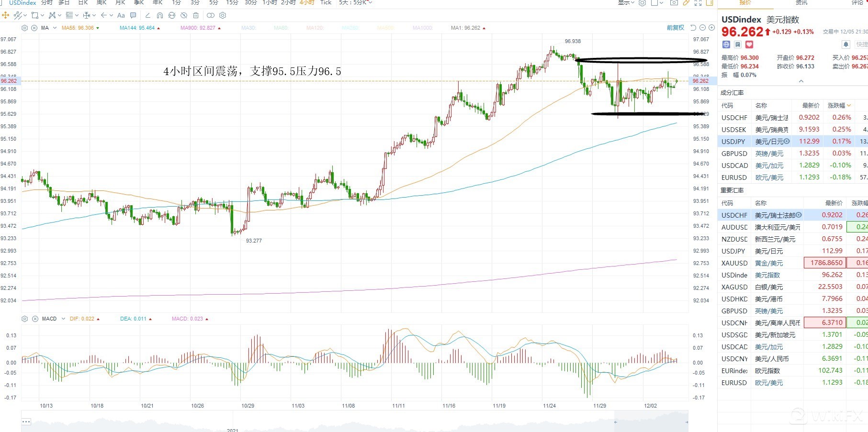Click the comment bubble drawing tool
The height and width of the screenshot is (432, 868).
coord(133,15)
